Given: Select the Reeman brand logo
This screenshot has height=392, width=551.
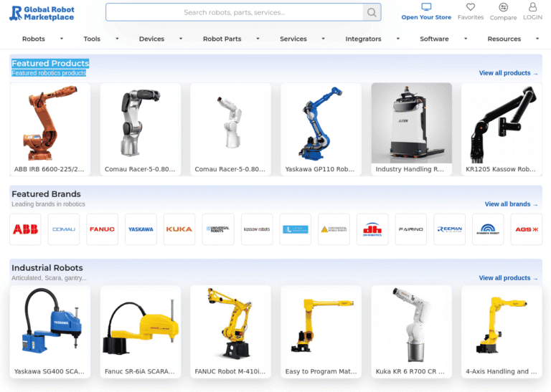Looking at the screenshot, I should coord(449,229).
